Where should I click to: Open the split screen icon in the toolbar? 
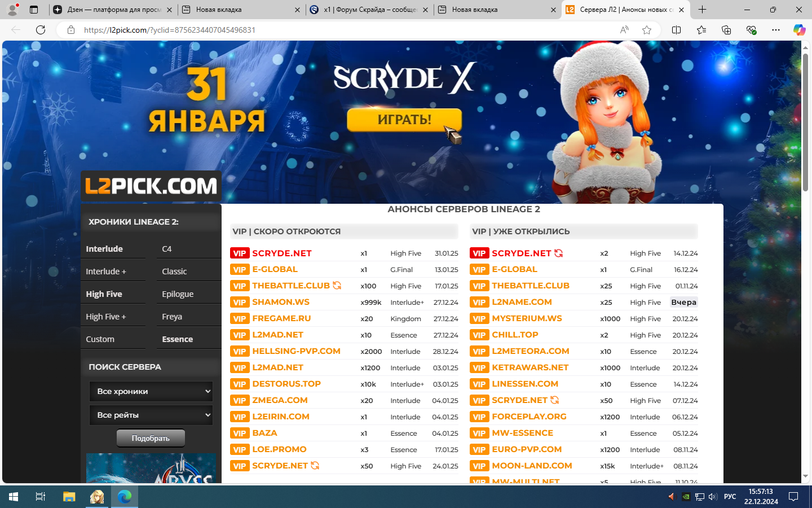click(676, 30)
